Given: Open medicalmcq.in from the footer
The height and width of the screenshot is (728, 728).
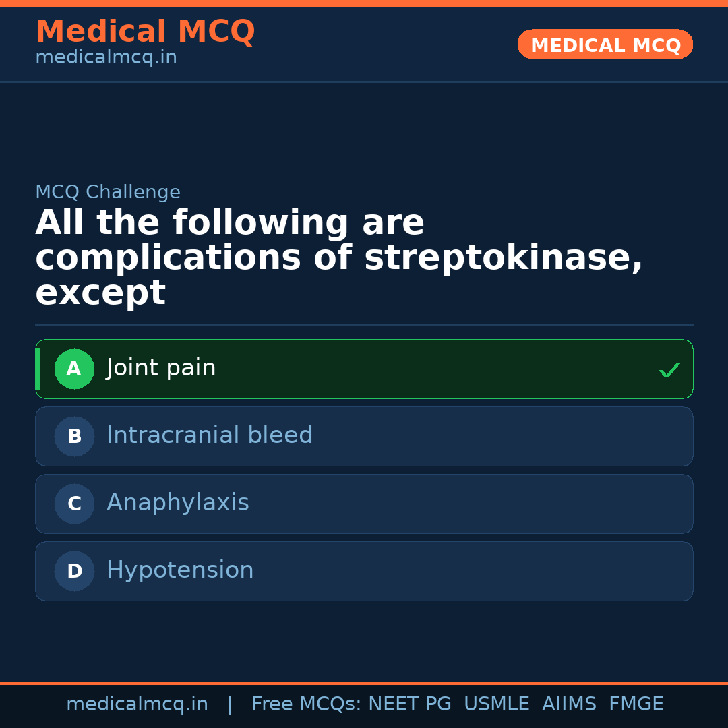Looking at the screenshot, I should coord(138,704).
